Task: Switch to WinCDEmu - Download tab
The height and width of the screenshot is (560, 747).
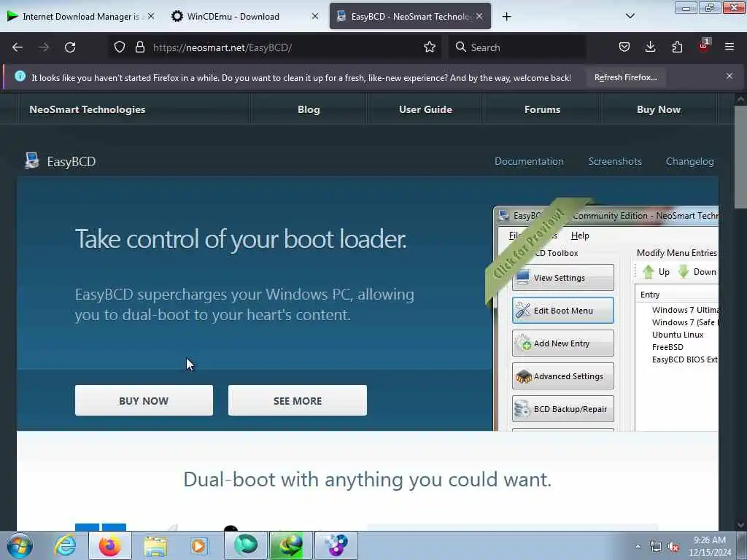Action: (245, 16)
